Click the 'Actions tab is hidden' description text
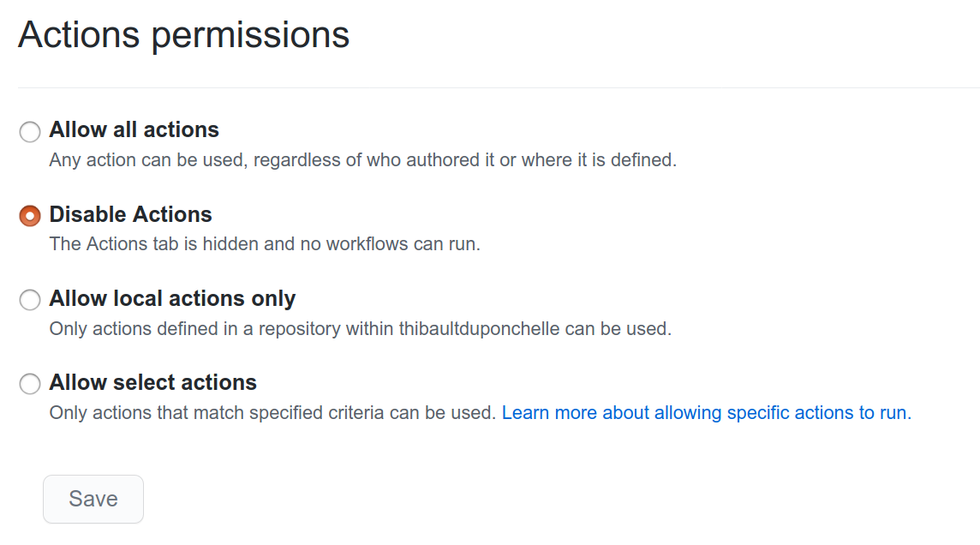Screen dimensions: 980x545 265,243
